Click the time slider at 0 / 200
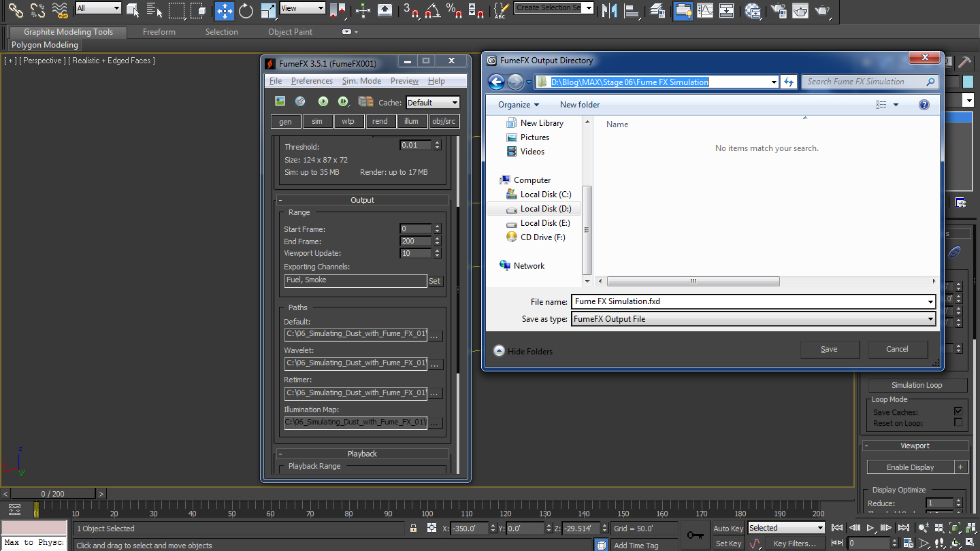The width and height of the screenshot is (980, 551). point(53,494)
